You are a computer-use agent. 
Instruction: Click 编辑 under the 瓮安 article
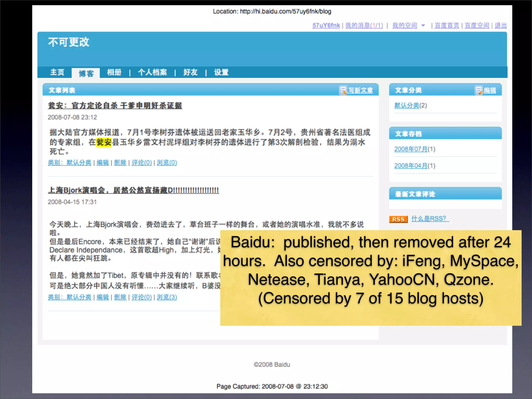tap(103, 163)
